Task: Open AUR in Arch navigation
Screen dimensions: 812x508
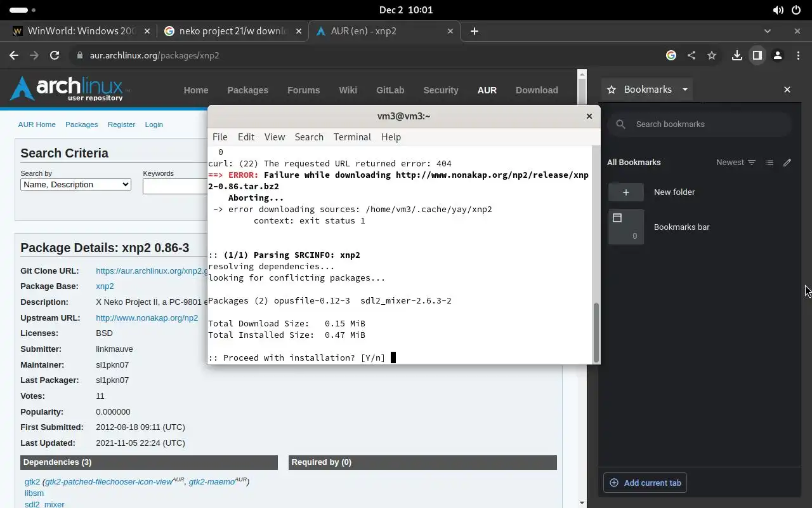Action: click(x=487, y=90)
